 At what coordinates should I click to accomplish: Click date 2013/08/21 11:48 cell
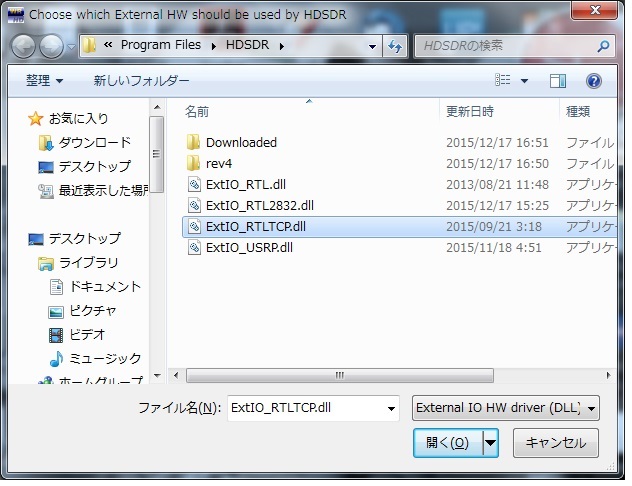click(x=497, y=185)
